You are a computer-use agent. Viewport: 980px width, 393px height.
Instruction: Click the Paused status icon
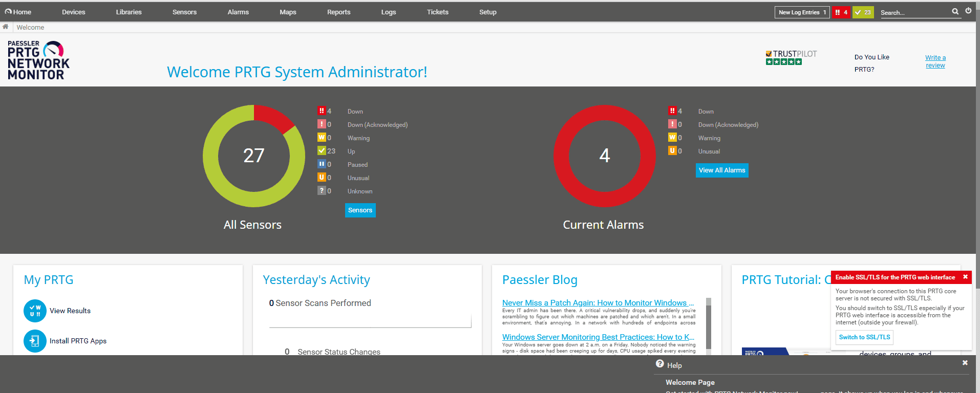pos(322,164)
